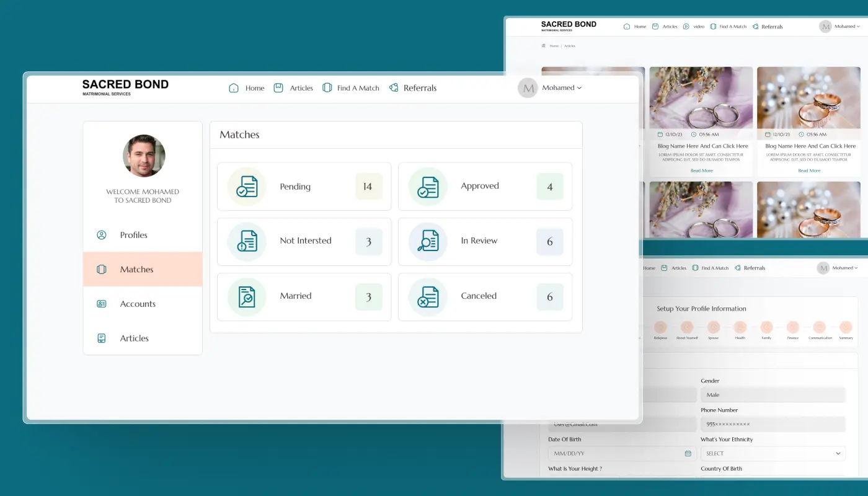
Task: Click Home in the profile setup window navbar
Action: point(649,268)
